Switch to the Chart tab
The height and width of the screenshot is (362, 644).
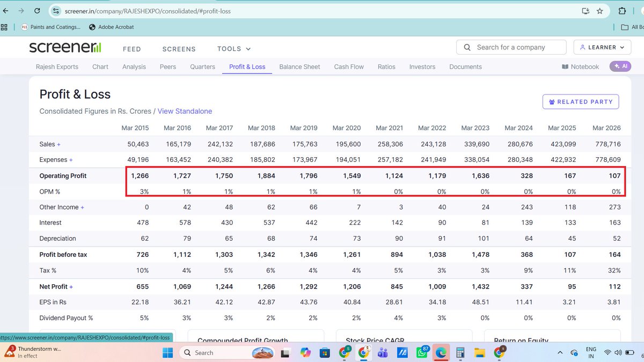point(100,67)
